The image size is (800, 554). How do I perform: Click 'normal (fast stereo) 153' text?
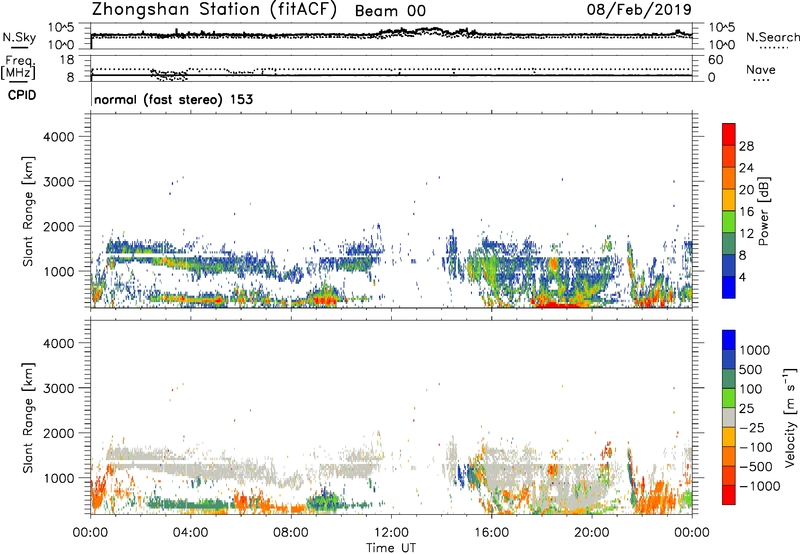click(x=173, y=99)
